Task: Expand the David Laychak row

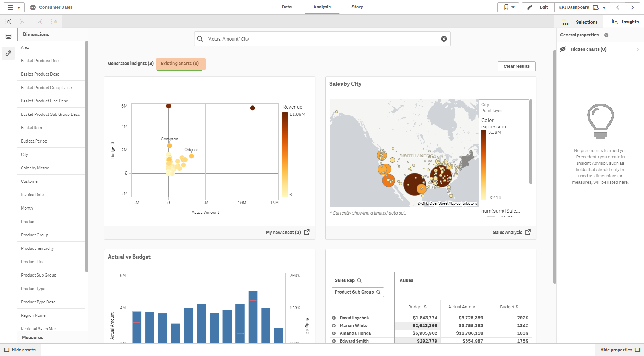Action: click(334, 318)
